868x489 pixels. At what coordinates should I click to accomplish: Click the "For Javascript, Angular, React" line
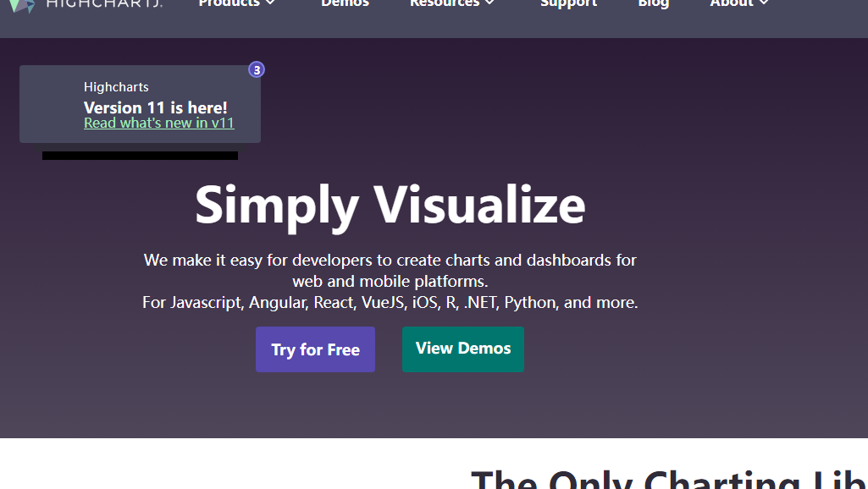coord(390,303)
